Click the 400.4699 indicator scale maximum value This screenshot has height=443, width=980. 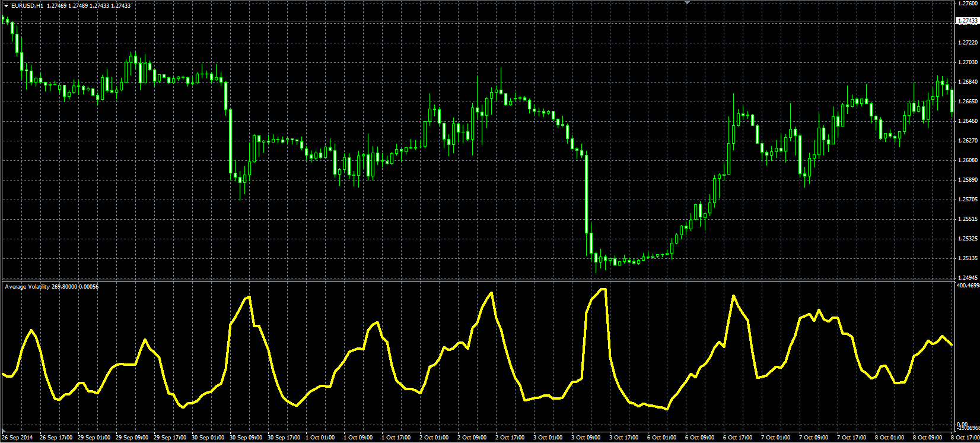tap(968, 286)
